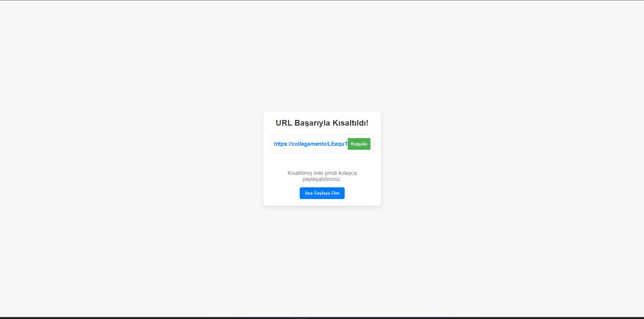Select the 'URL Başarıyla Kısaltıldı!' heading

[x=322, y=123]
